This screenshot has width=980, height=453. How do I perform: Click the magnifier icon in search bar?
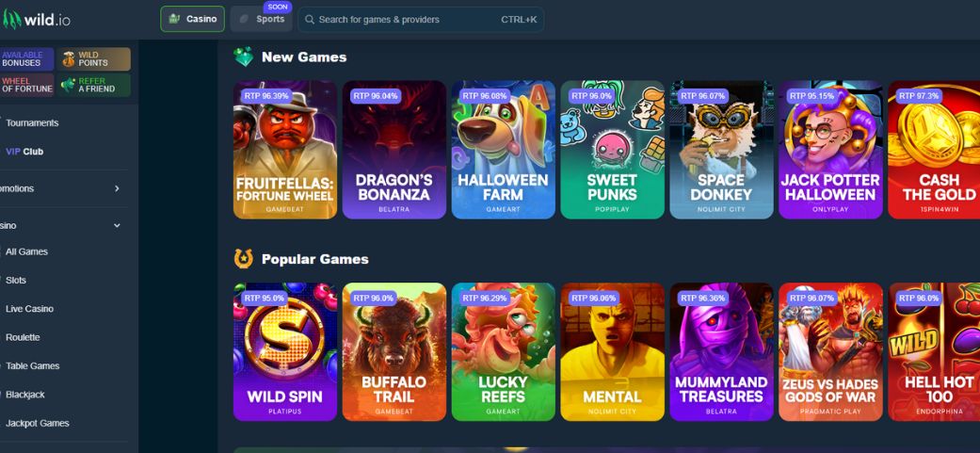tap(310, 20)
